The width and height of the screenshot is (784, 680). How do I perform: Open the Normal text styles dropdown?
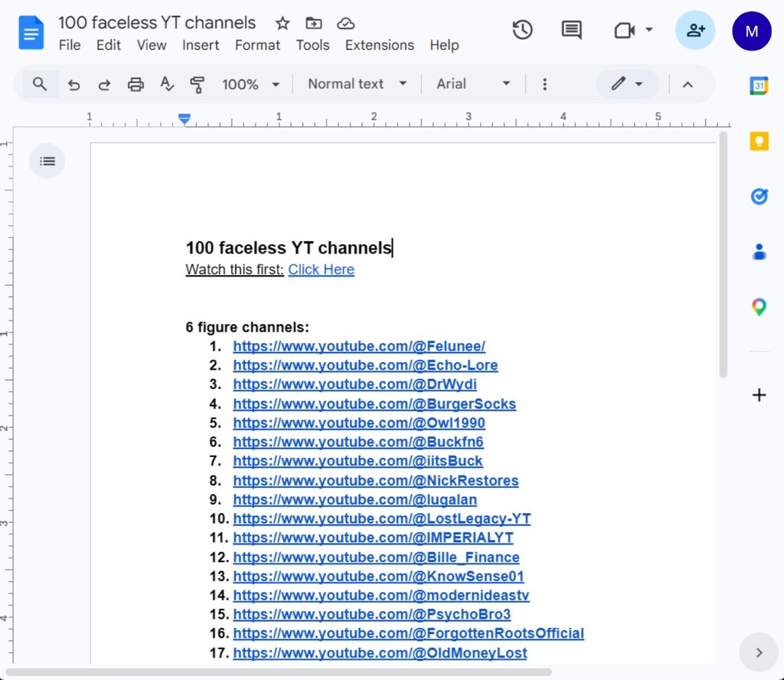pos(357,84)
